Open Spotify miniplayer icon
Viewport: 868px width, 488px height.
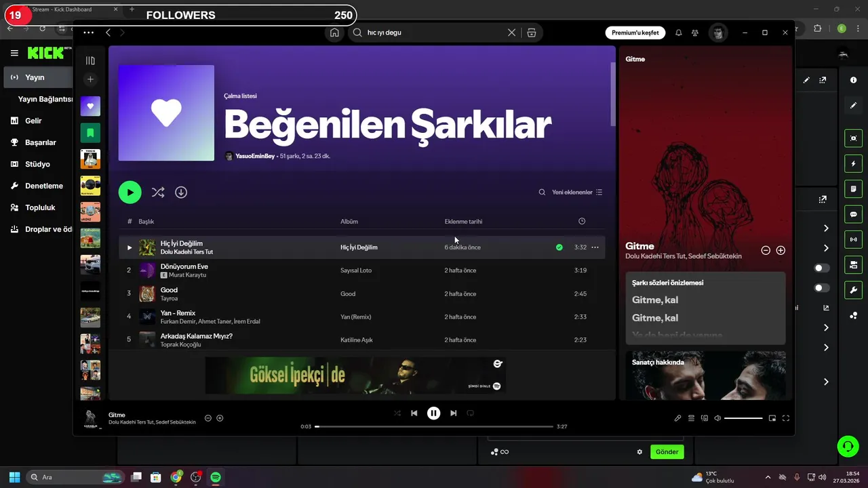click(x=772, y=418)
